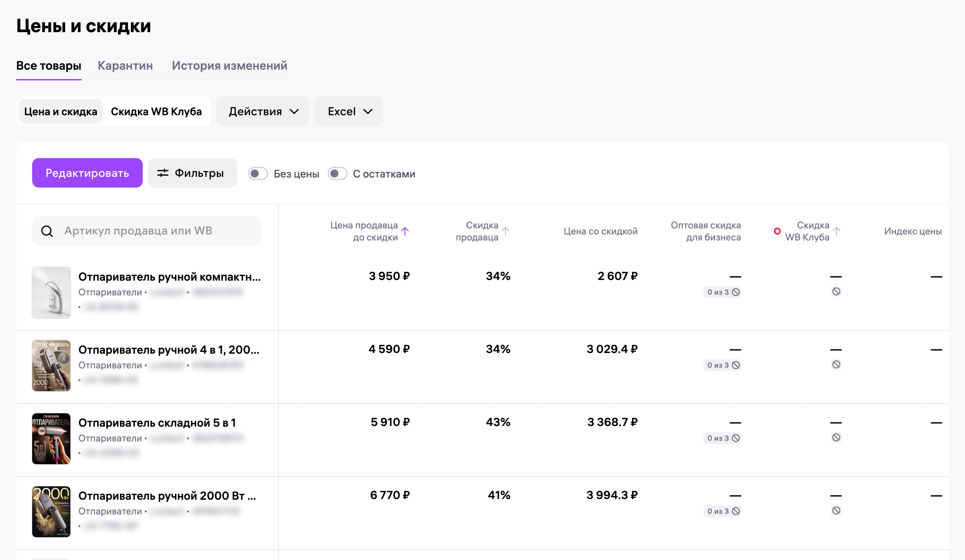The height and width of the screenshot is (560, 965).
Task: Click the red WB Club badge icon
Action: 777,231
